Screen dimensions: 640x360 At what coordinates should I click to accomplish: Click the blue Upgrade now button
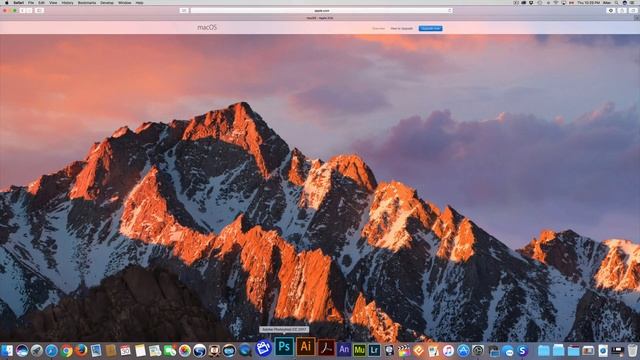coord(430,28)
